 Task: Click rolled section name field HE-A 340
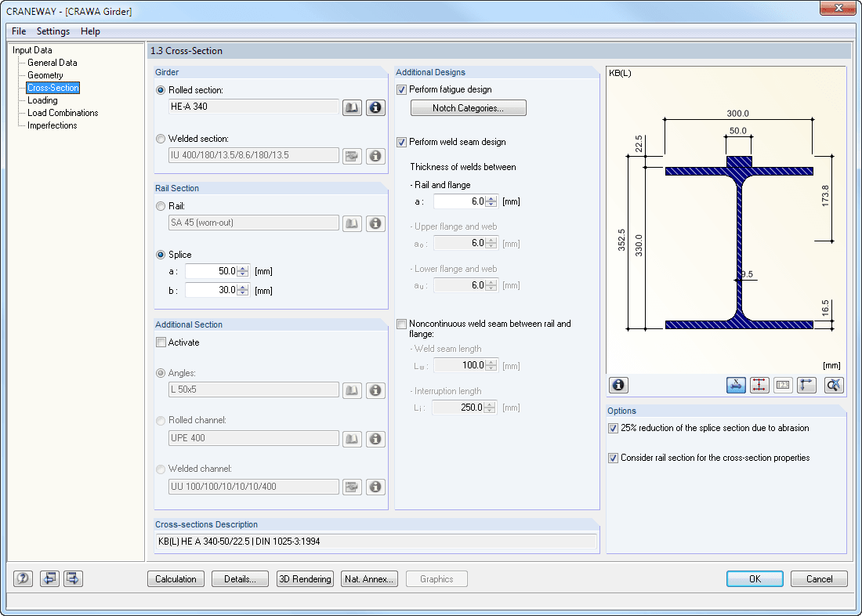pos(254,107)
